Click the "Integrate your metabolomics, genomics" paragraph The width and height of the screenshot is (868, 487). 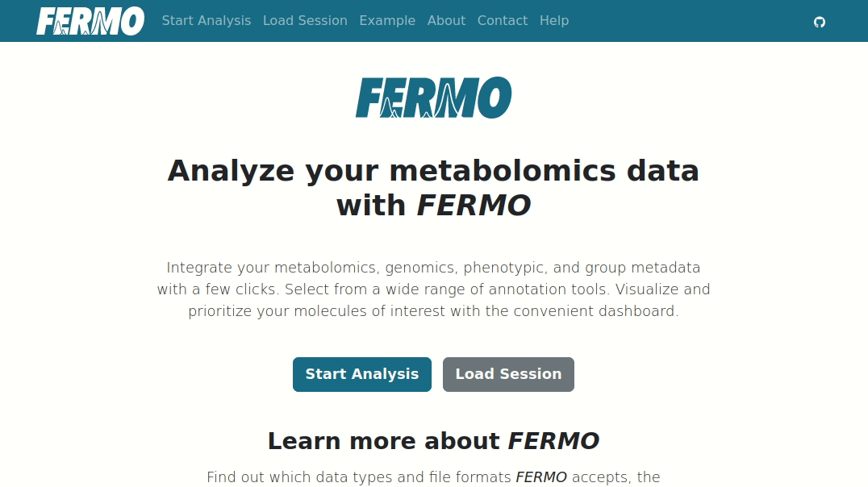click(x=433, y=289)
